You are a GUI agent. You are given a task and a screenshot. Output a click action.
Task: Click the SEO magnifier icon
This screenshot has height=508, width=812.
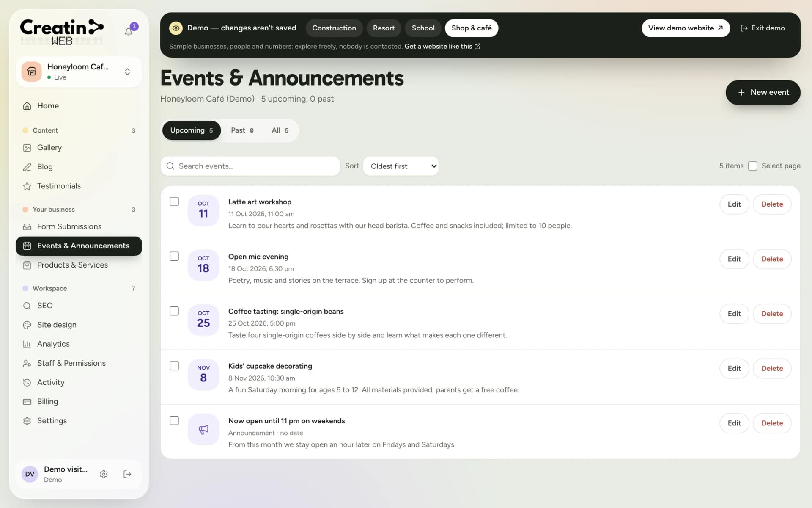(27, 306)
